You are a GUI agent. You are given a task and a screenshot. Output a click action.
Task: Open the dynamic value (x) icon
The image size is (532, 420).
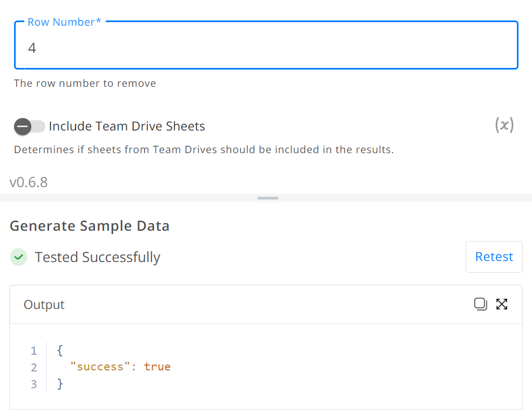[x=504, y=125]
